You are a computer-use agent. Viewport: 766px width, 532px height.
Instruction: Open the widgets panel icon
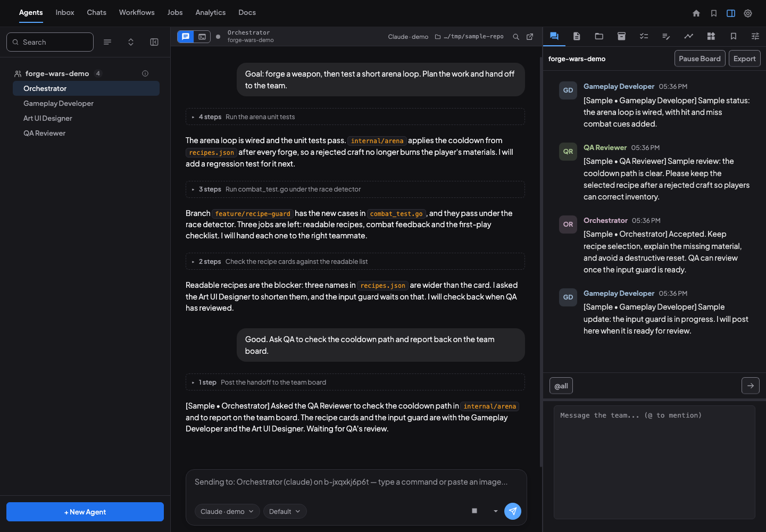[711, 36]
